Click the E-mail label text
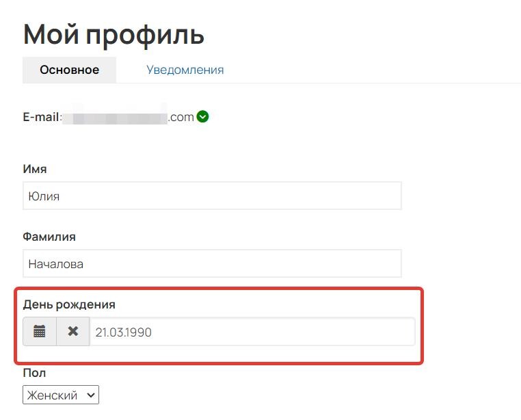 click(x=42, y=117)
